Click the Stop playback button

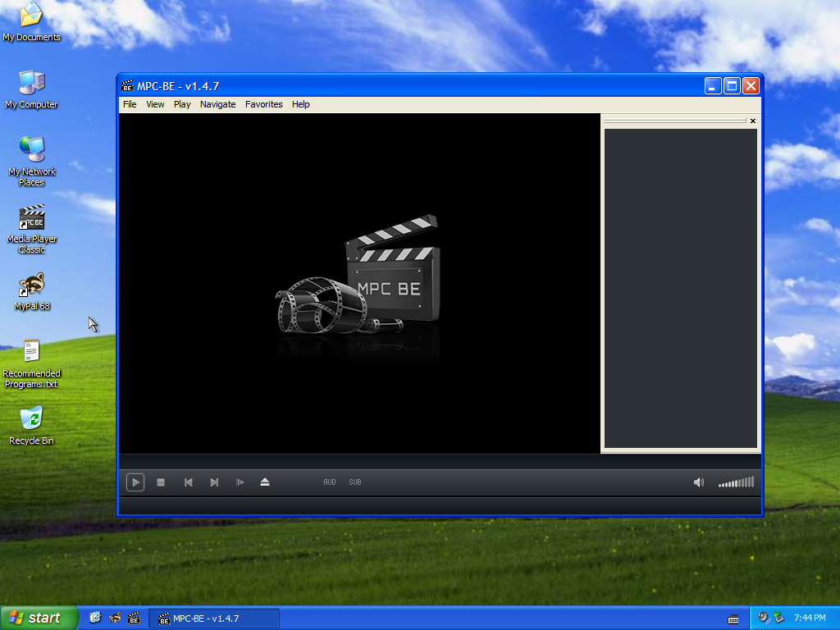pos(161,482)
